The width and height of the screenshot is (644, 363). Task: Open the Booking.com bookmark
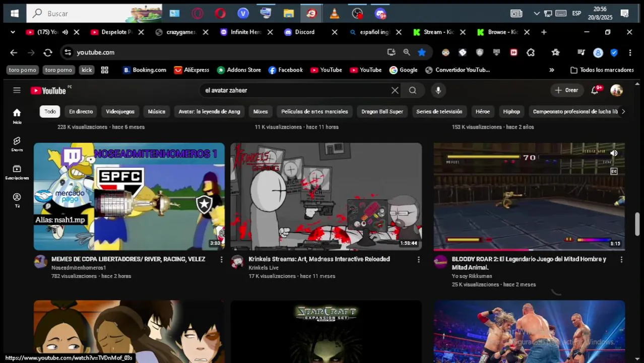[x=145, y=70]
